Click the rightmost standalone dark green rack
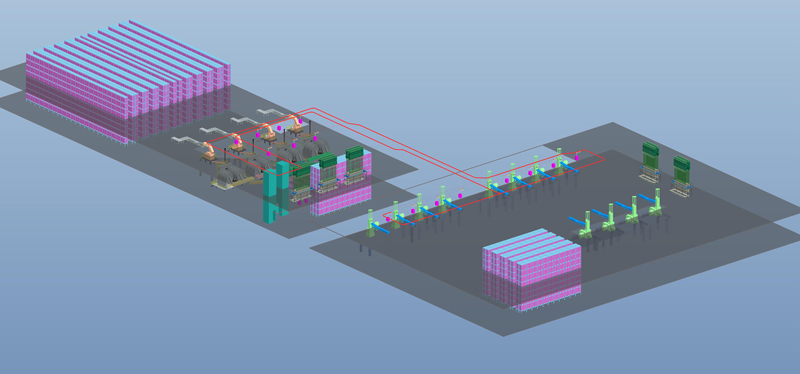 tap(681, 176)
